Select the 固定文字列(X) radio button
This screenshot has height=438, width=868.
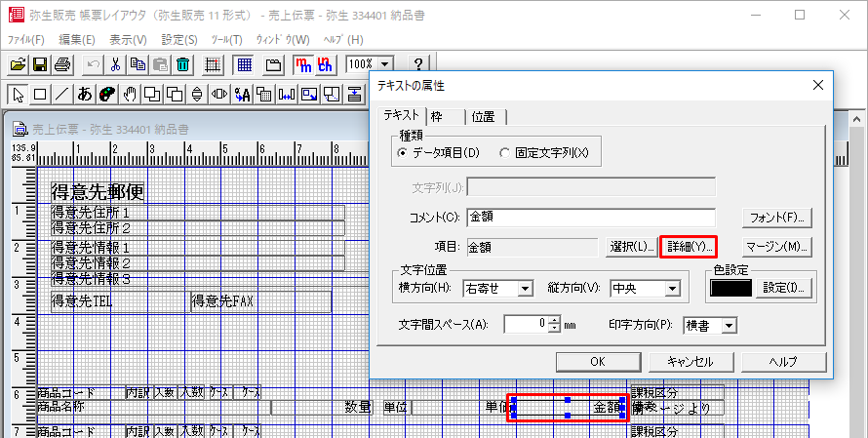point(504,153)
